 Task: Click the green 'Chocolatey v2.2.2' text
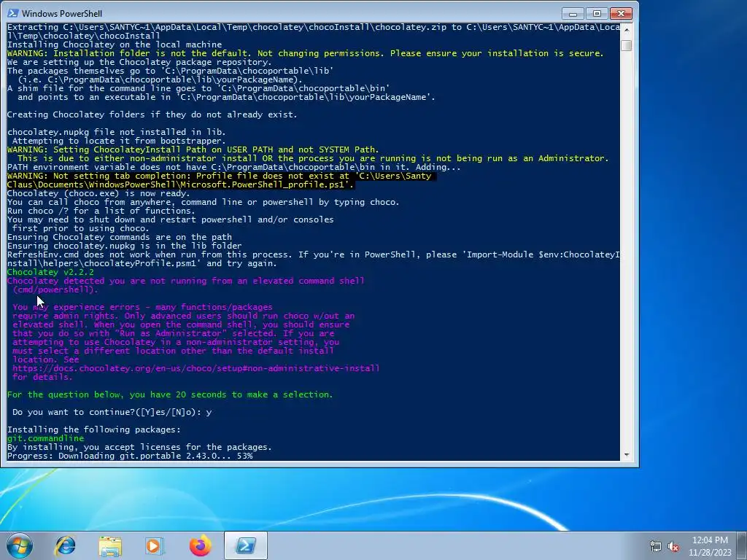coord(50,272)
